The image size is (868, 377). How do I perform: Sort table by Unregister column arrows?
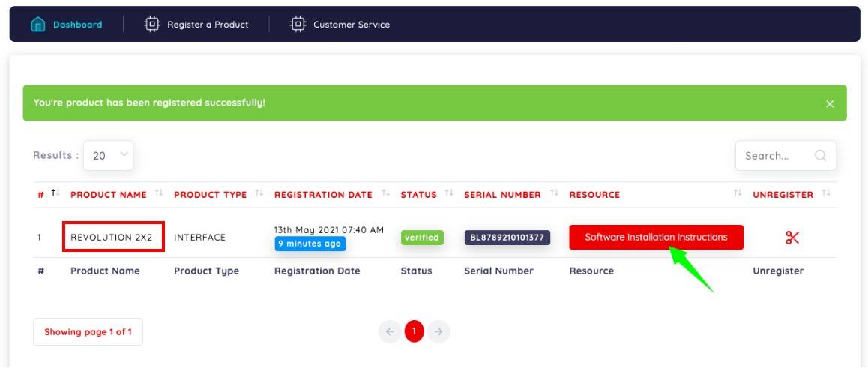tap(826, 193)
